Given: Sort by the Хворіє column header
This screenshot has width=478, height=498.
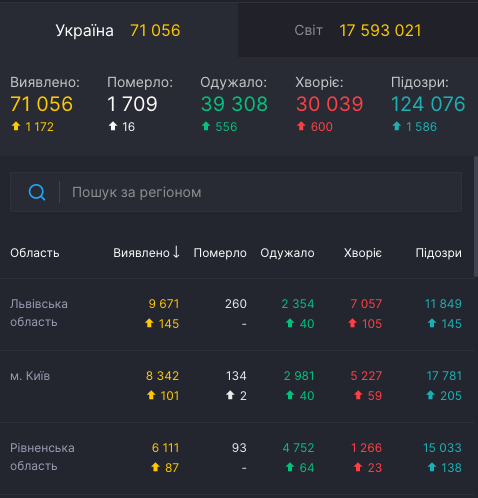Looking at the screenshot, I should pyautogui.click(x=363, y=253).
